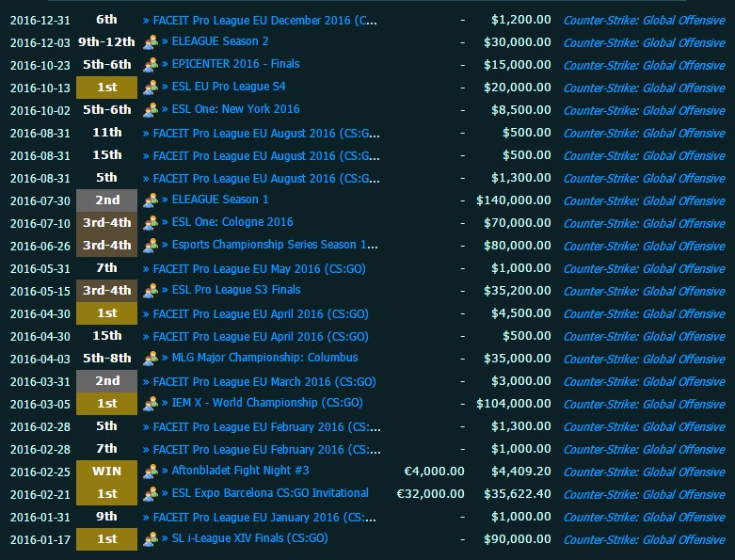Click Counter-Strike: Global Offensive in 2016-02-25 row
Viewport: 735px width, 560px height.
click(644, 472)
